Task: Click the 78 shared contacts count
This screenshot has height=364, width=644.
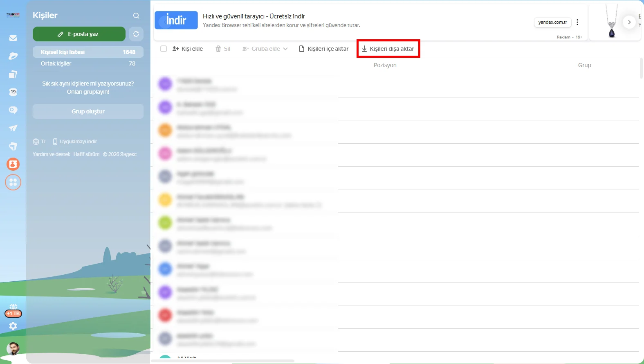Action: (132, 63)
